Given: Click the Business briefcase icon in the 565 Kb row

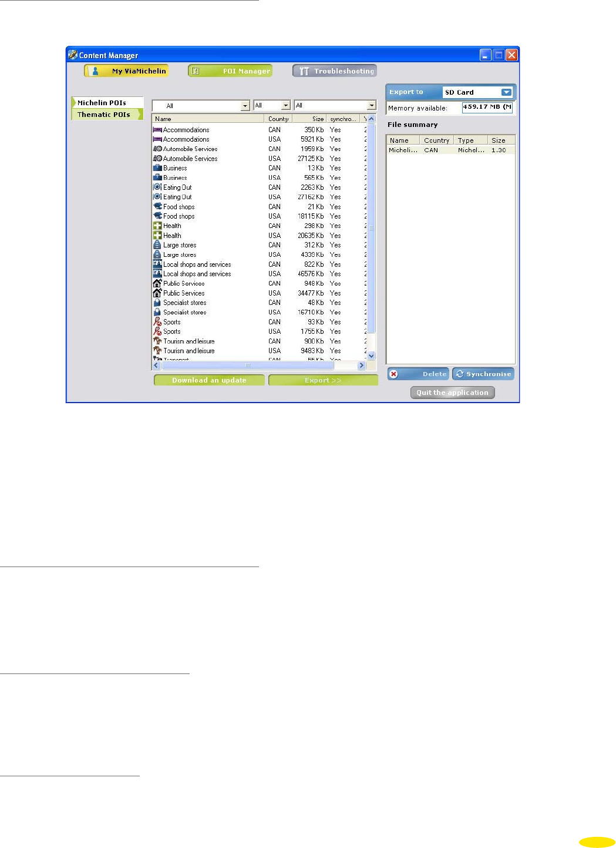Looking at the screenshot, I should (x=157, y=177).
